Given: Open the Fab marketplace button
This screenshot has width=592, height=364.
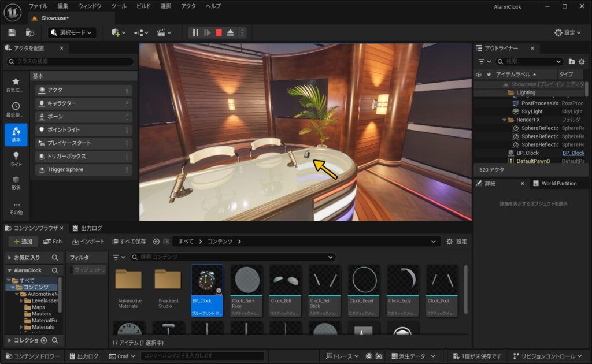Looking at the screenshot, I should pyautogui.click(x=53, y=241).
